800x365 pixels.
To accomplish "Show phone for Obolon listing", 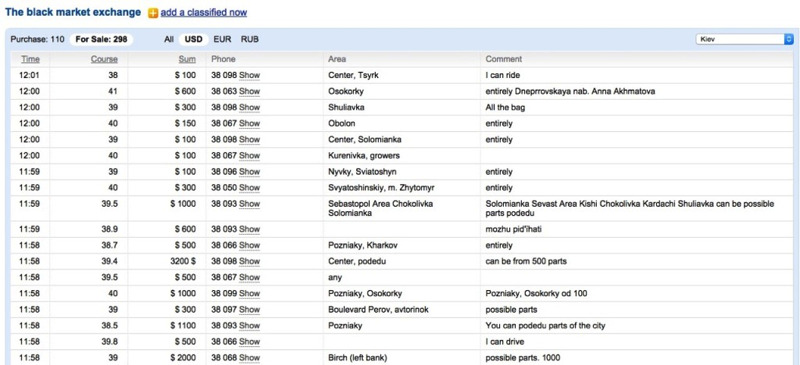I will tap(249, 124).
